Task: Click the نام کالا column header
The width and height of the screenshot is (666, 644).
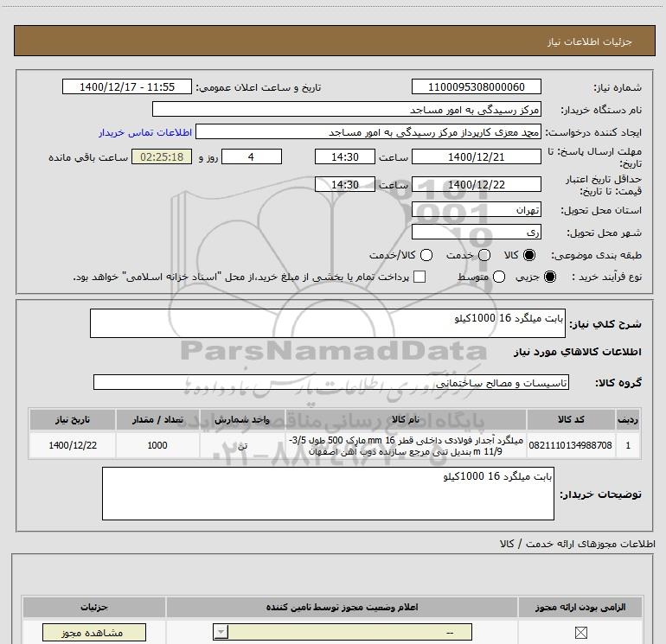Action: click(406, 419)
